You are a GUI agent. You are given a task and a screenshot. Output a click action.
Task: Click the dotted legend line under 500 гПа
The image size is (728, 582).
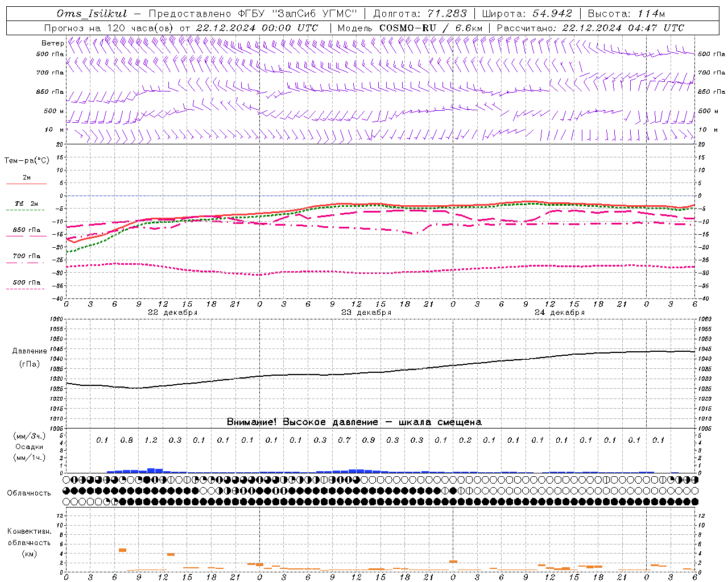point(26,289)
